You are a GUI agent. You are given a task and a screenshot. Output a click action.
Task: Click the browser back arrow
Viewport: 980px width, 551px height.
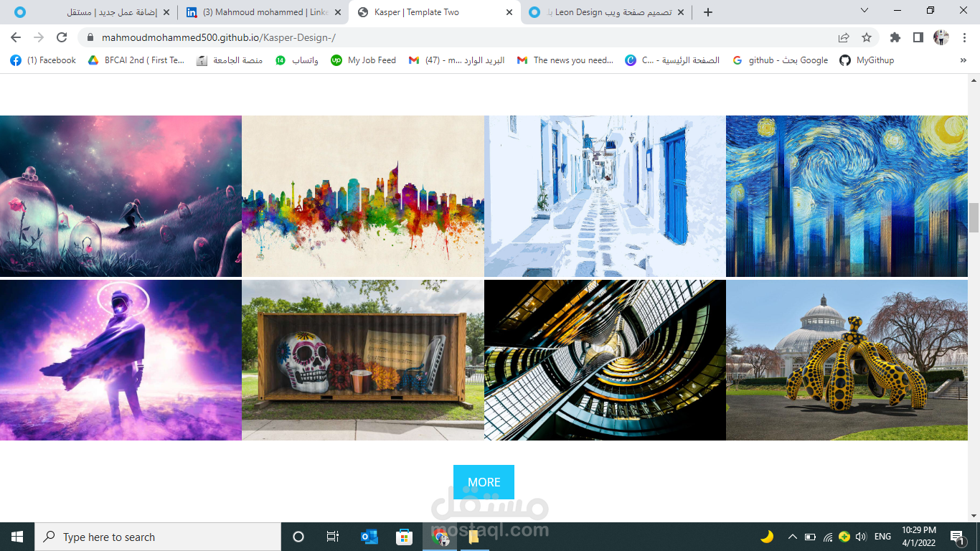[16, 37]
